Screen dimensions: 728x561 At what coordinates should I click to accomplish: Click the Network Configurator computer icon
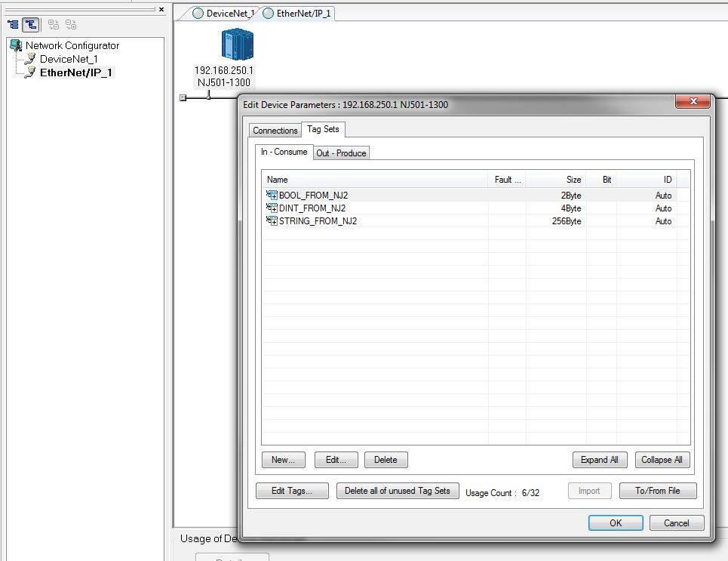tap(17, 45)
